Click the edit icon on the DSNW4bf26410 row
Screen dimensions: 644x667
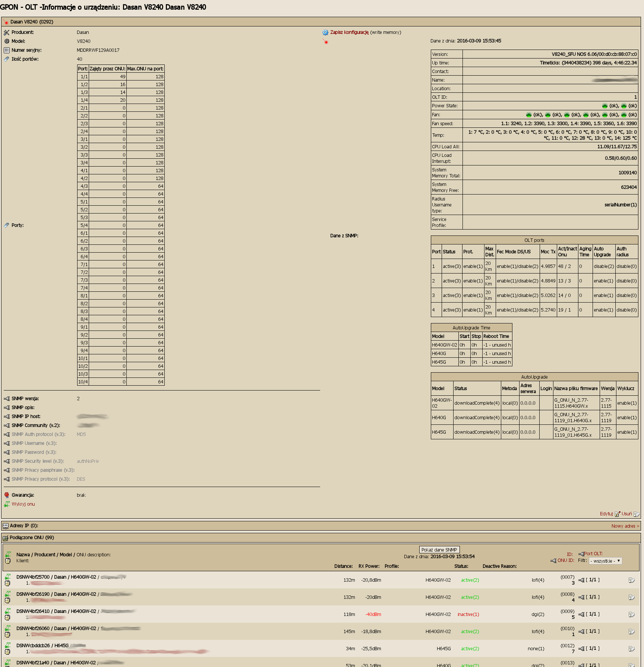[x=631, y=614]
